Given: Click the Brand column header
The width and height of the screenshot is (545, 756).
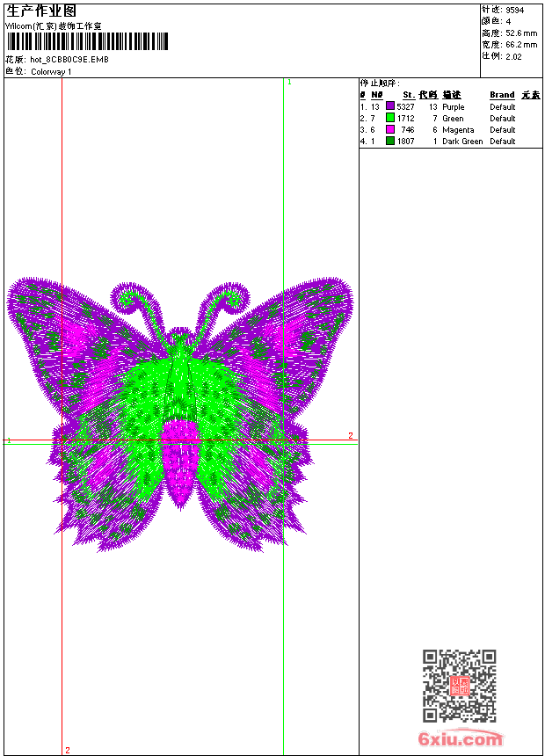Looking at the screenshot, I should pos(502,95).
